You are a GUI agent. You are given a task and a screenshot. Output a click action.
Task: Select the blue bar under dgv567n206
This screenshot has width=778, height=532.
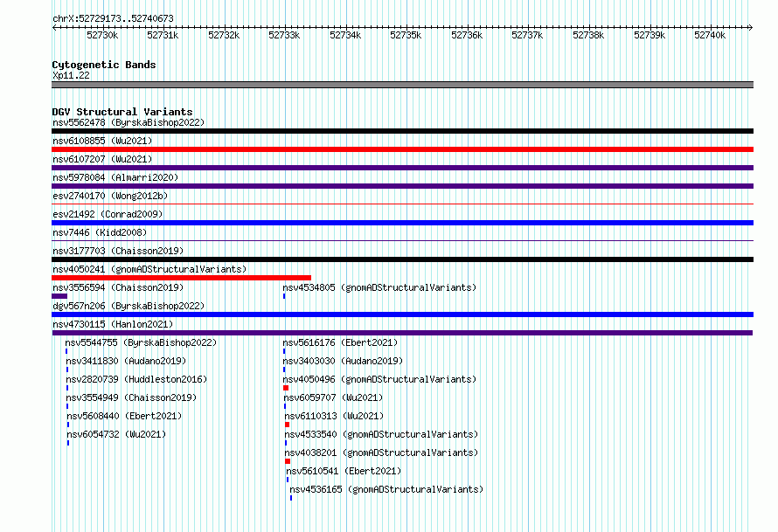tap(402, 314)
